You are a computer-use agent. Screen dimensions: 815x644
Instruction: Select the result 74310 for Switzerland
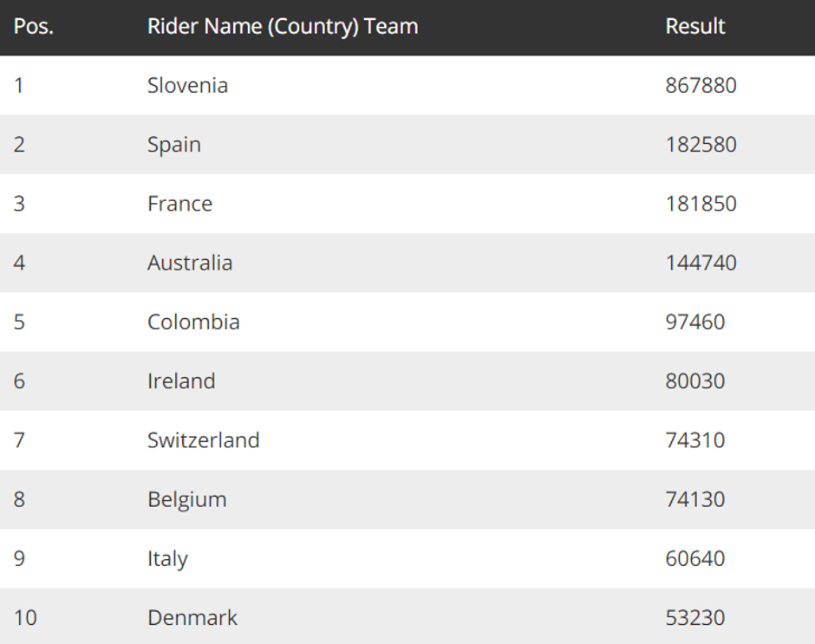695,440
